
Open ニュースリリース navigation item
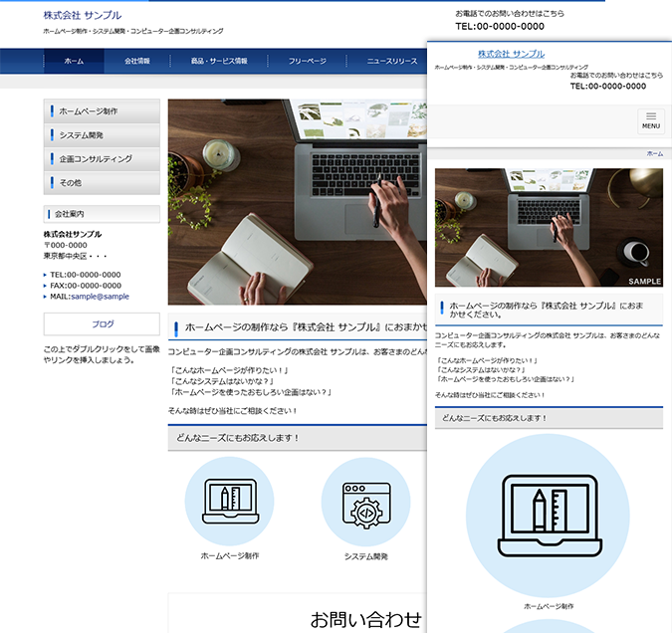[x=391, y=61]
